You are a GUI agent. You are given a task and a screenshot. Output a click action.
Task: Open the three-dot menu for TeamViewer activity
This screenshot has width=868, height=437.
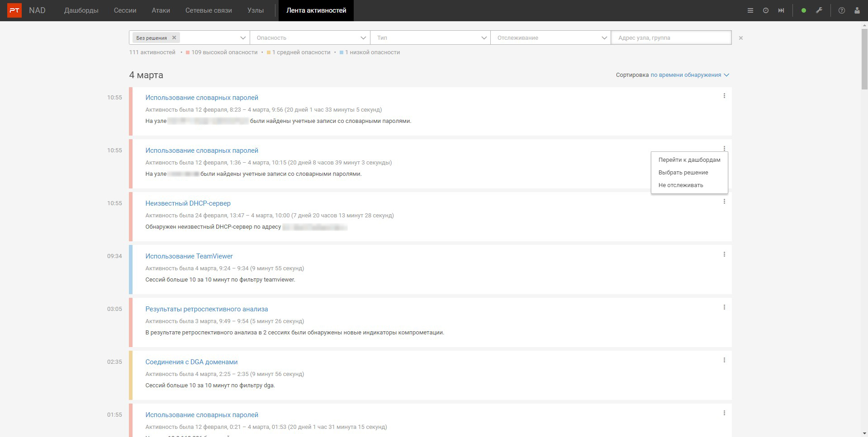724,254
